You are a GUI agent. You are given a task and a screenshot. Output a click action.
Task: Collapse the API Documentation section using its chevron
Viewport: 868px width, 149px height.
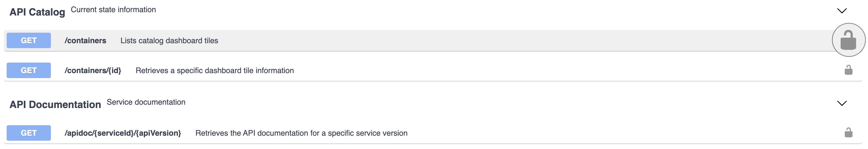pyautogui.click(x=842, y=103)
